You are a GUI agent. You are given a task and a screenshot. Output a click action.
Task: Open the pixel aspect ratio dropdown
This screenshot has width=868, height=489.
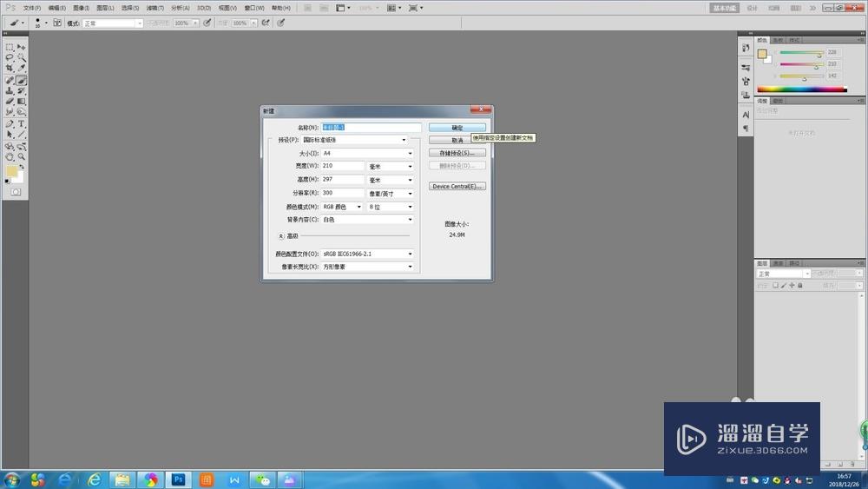tap(367, 267)
